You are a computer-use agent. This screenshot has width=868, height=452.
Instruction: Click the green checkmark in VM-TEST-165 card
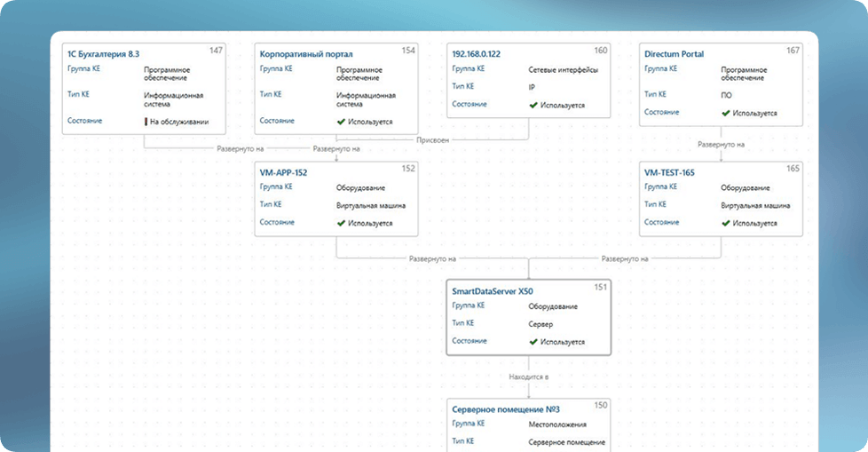point(726,223)
